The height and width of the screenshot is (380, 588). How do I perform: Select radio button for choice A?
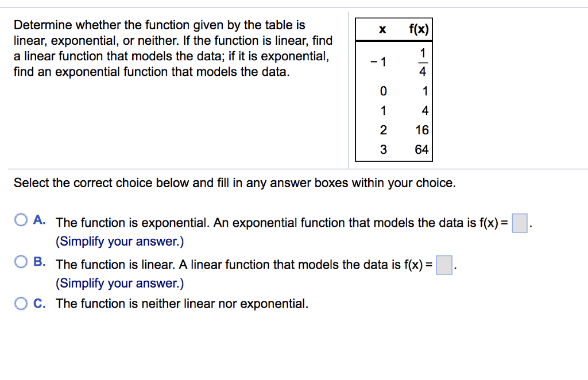pyautogui.click(x=21, y=220)
